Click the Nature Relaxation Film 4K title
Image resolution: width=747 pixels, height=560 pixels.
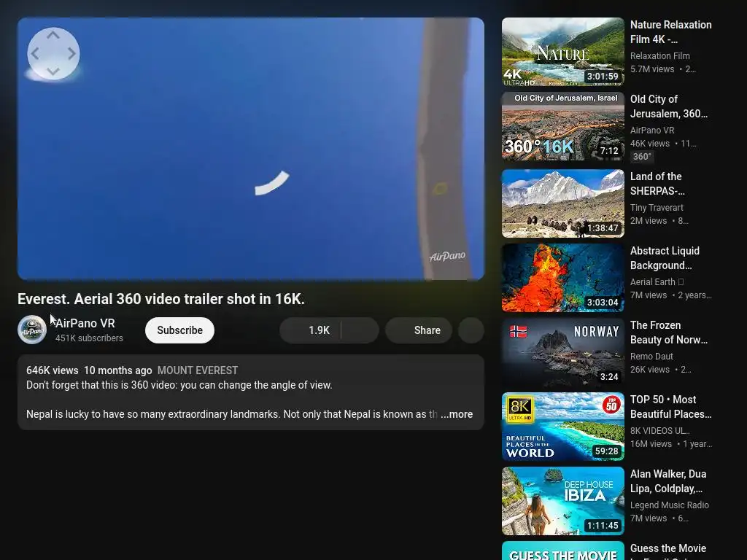pos(671,32)
